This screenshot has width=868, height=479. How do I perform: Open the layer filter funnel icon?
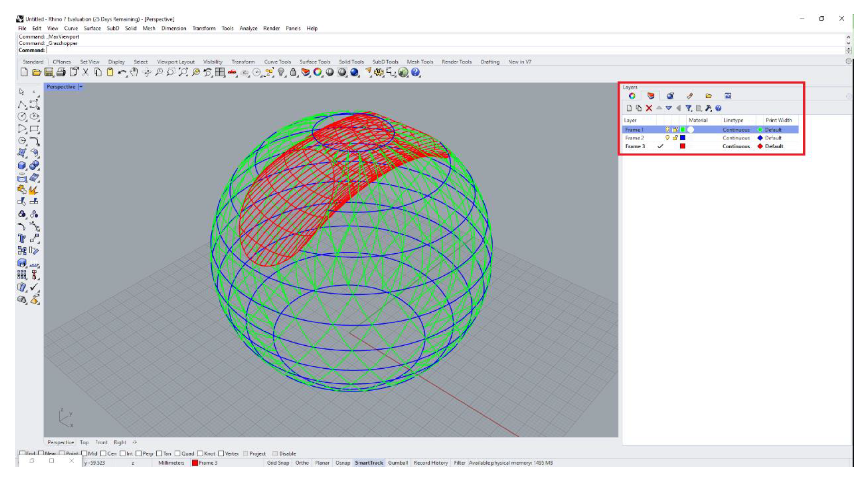coord(688,108)
